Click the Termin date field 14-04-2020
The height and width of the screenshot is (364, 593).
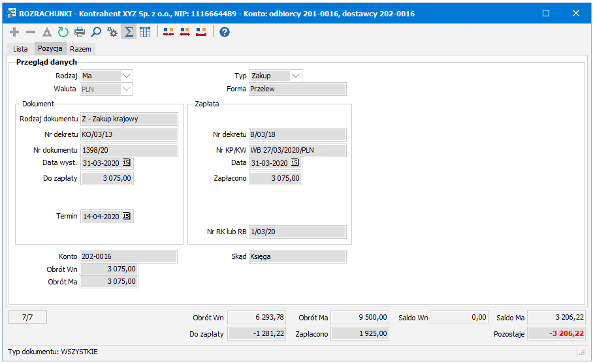coord(107,217)
